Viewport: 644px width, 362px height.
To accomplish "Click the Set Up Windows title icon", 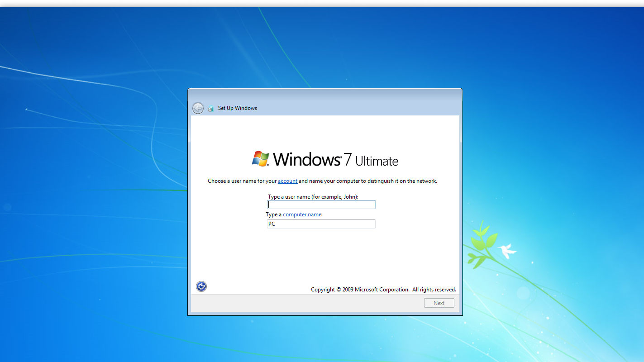I will [x=210, y=108].
